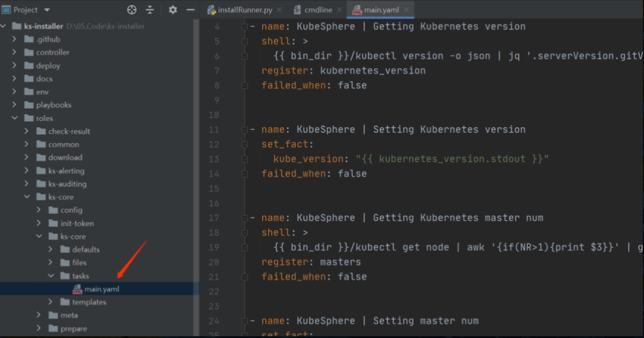Image resolution: width=644 pixels, height=338 pixels.
Task: Click the playbooks folder icon
Action: point(29,105)
